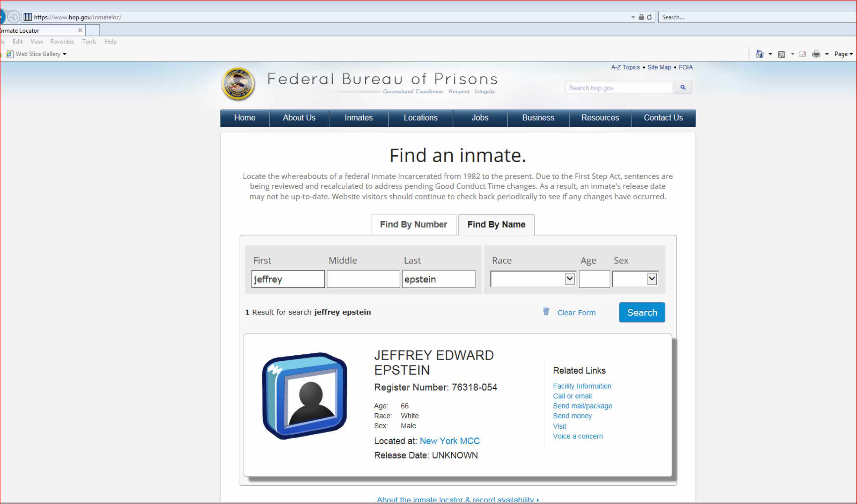Click the blue Search button
This screenshot has width=857, height=504.
tap(642, 312)
